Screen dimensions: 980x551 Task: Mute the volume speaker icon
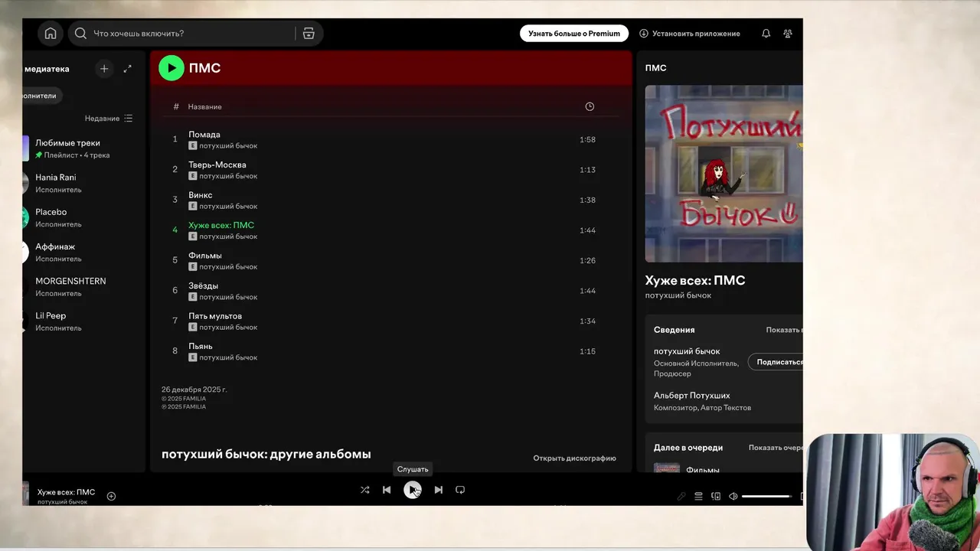click(x=733, y=496)
